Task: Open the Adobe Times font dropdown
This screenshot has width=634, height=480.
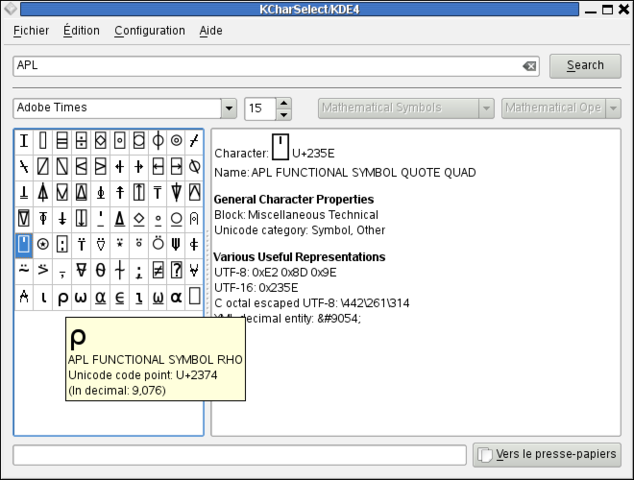Action: point(229,108)
